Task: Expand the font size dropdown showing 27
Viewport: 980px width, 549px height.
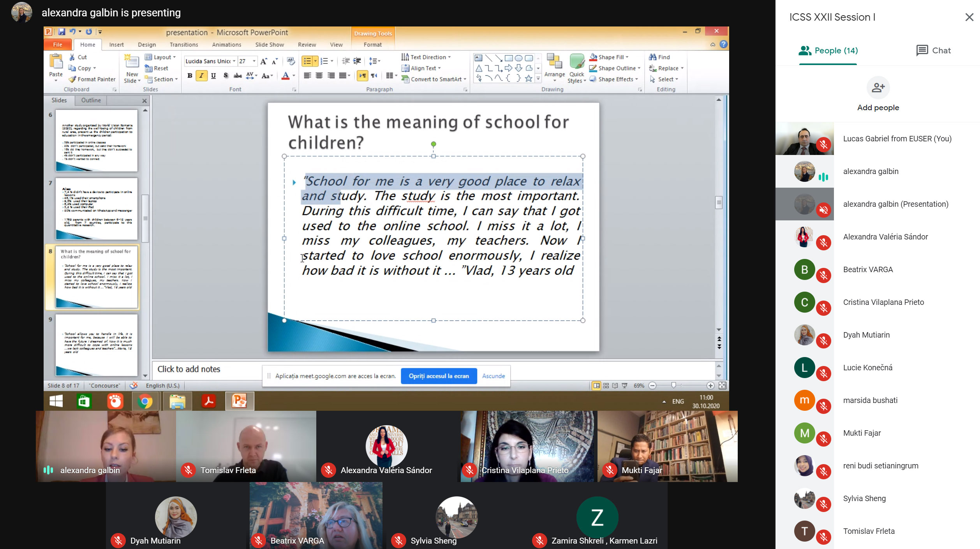Action: (254, 61)
